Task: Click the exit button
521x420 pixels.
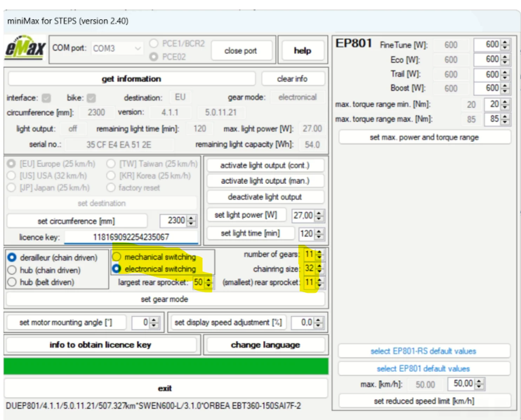Action: click(165, 388)
